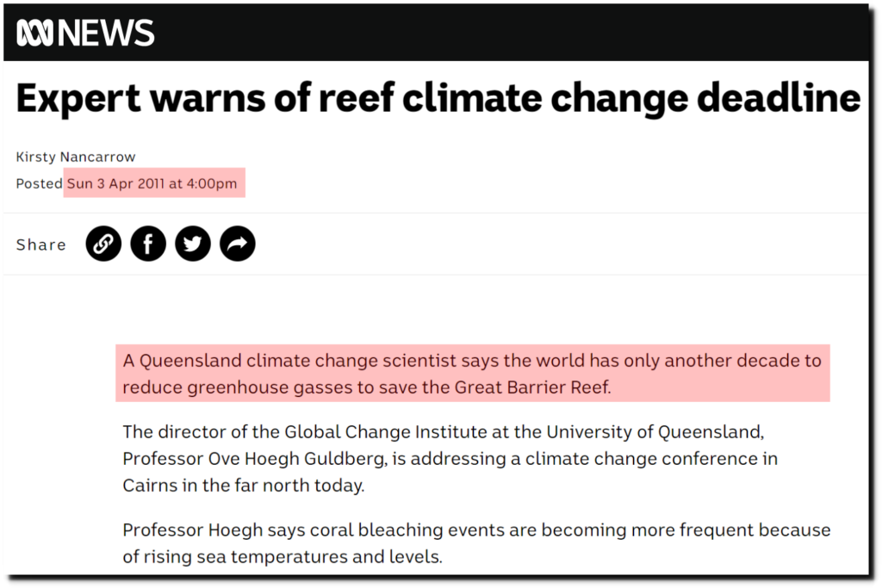Click the word Cairns in the article
This screenshot has width=882, height=588.
(150, 486)
